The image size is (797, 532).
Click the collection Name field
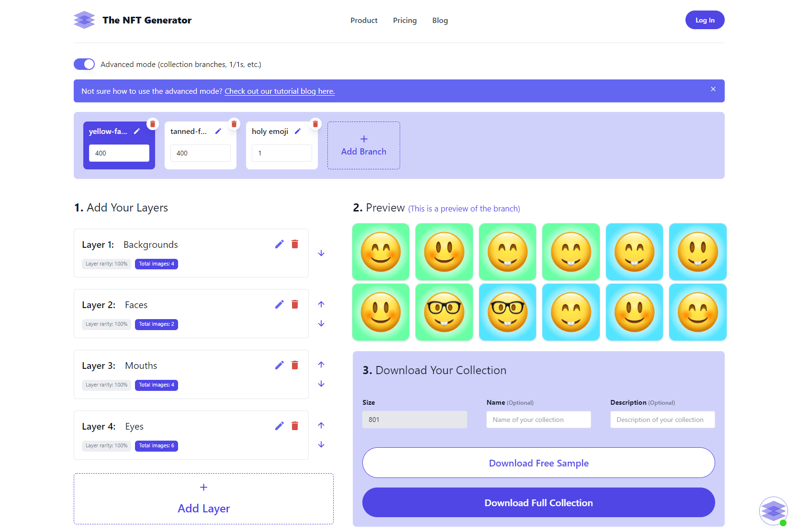(539, 420)
